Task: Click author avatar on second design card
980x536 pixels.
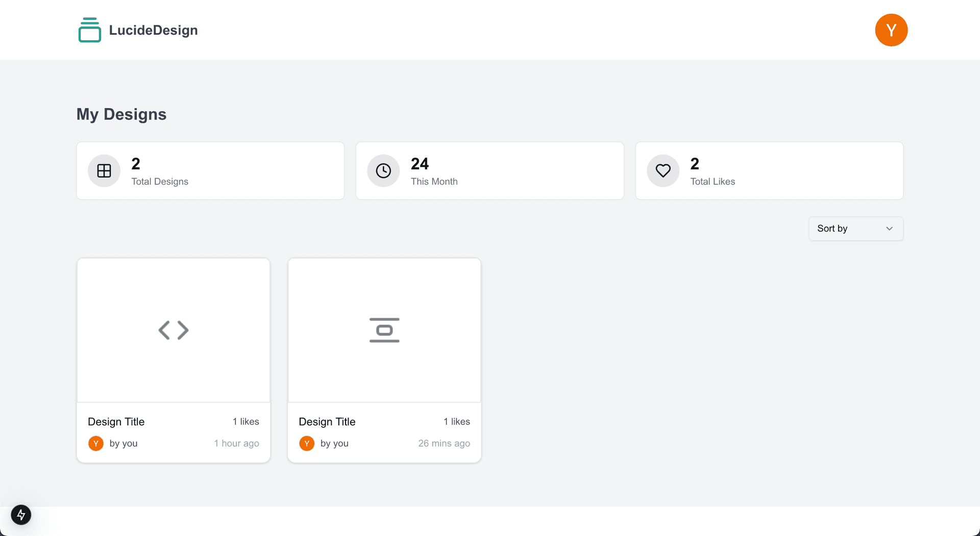Action: 307,443
